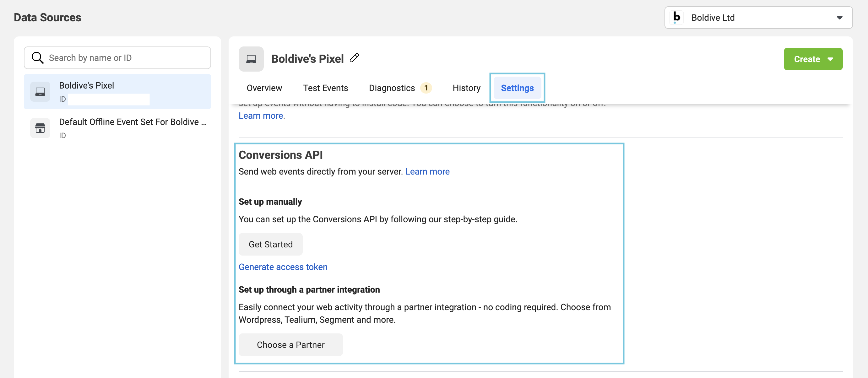Click the magnifier icon in the search box
The image size is (868, 378).
(37, 57)
